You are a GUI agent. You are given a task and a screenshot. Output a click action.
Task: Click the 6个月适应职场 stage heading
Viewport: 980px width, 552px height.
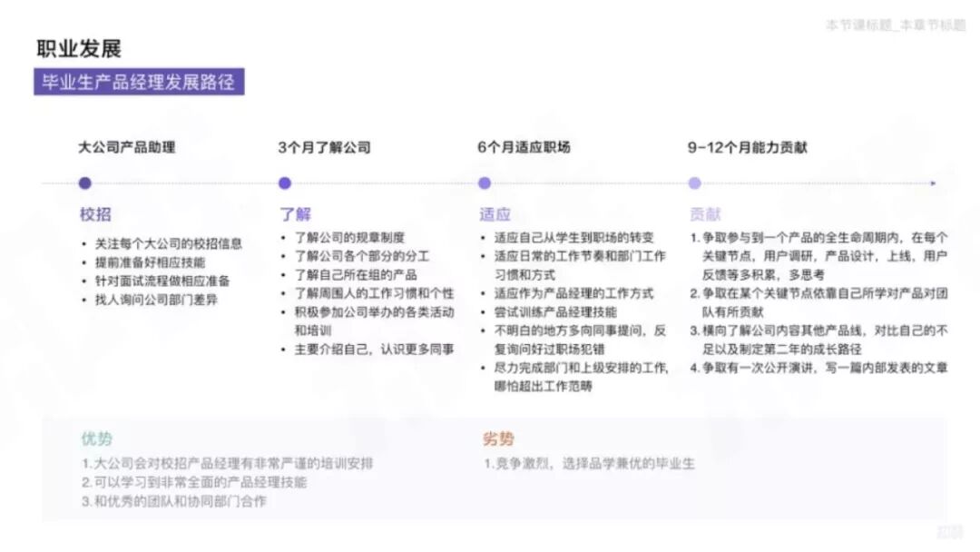tap(524, 148)
